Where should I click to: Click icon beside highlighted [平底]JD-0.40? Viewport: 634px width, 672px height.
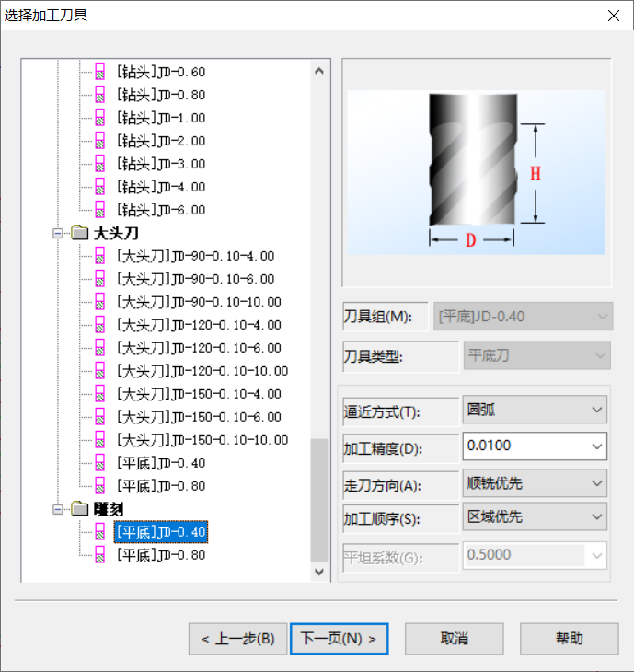pos(99,532)
